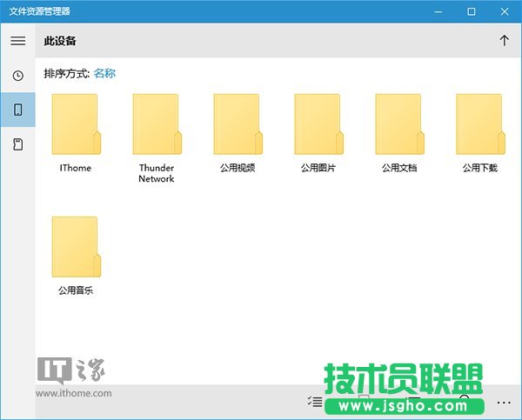Image resolution: width=522 pixels, height=420 pixels.
Task: Toggle the multi-select checklist icon
Action: [315, 402]
